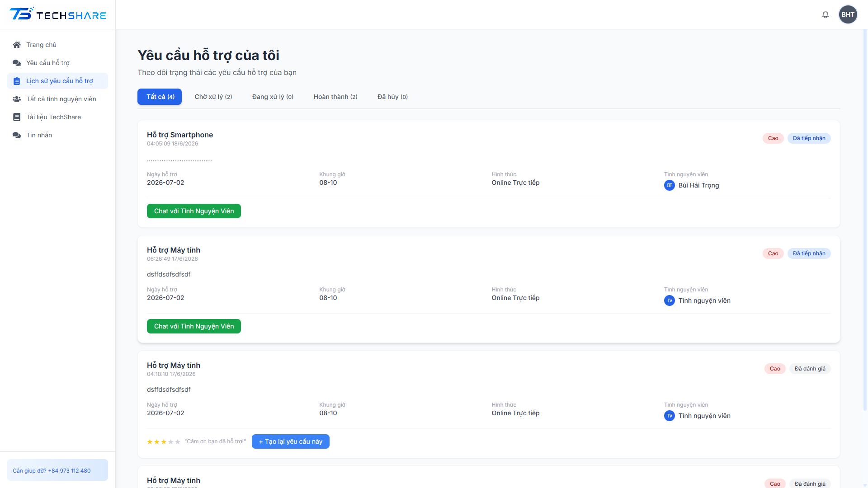This screenshot has width=868, height=488.
Task: Switch to Đã hủy (0) tab
Action: click(x=392, y=97)
